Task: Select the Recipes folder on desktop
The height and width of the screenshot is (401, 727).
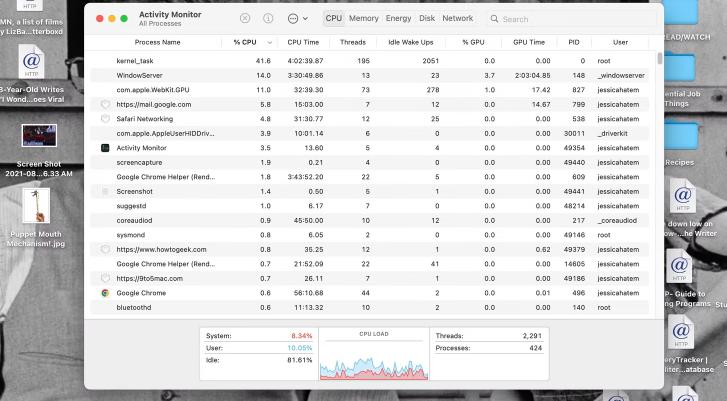Action: pyautogui.click(x=681, y=136)
